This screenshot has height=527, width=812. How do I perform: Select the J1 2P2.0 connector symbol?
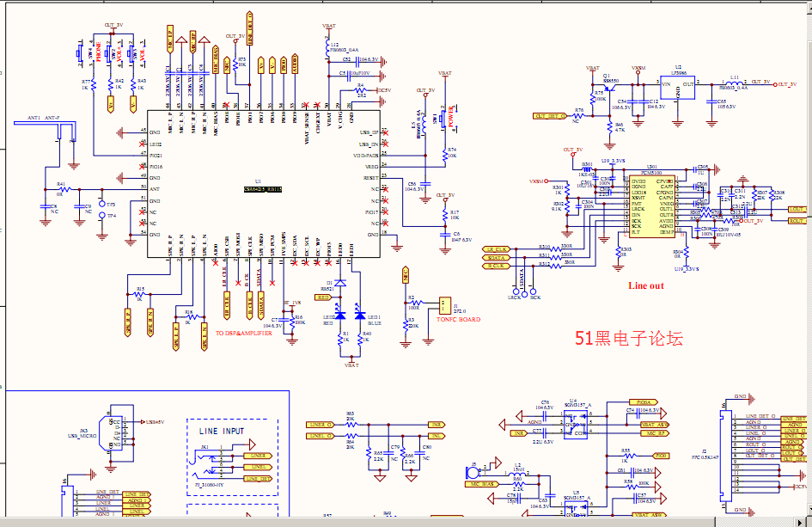pos(444,304)
